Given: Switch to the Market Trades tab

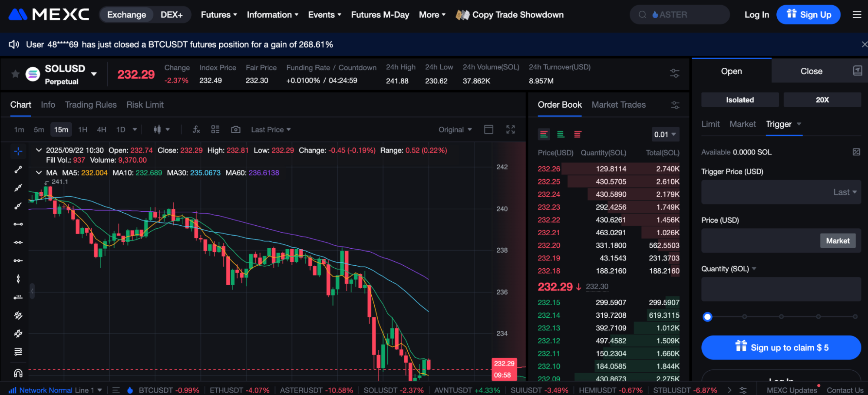Looking at the screenshot, I should coord(618,105).
